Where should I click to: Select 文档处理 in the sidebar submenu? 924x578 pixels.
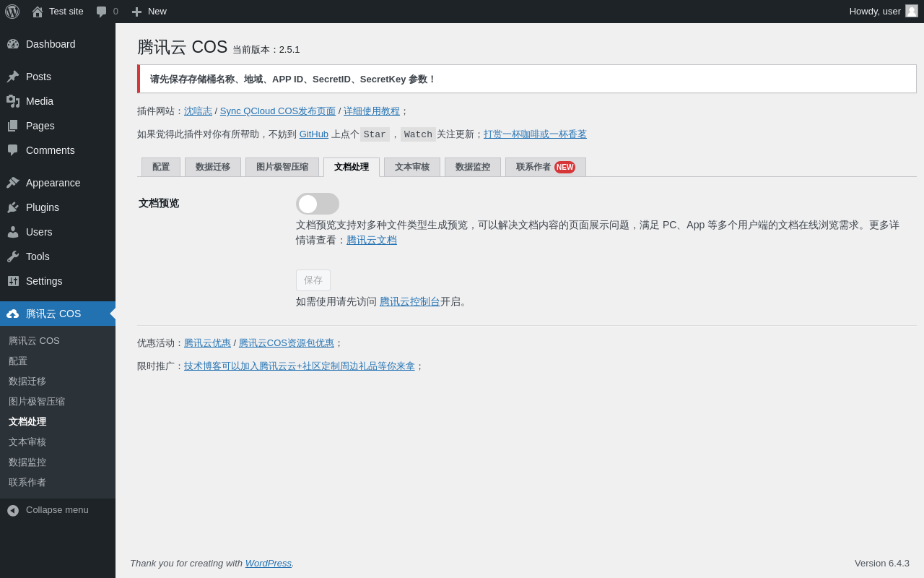[x=58, y=422]
